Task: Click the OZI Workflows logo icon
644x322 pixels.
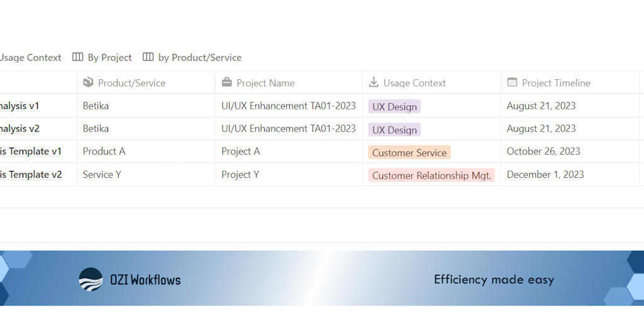Action: coord(91,280)
